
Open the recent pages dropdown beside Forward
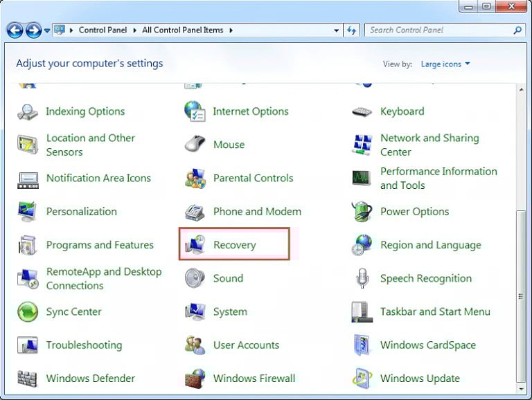coord(47,30)
